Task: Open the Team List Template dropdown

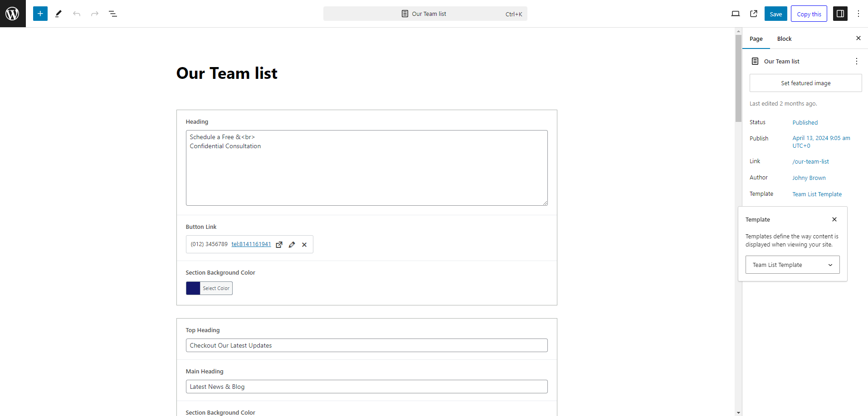Action: pyautogui.click(x=792, y=265)
